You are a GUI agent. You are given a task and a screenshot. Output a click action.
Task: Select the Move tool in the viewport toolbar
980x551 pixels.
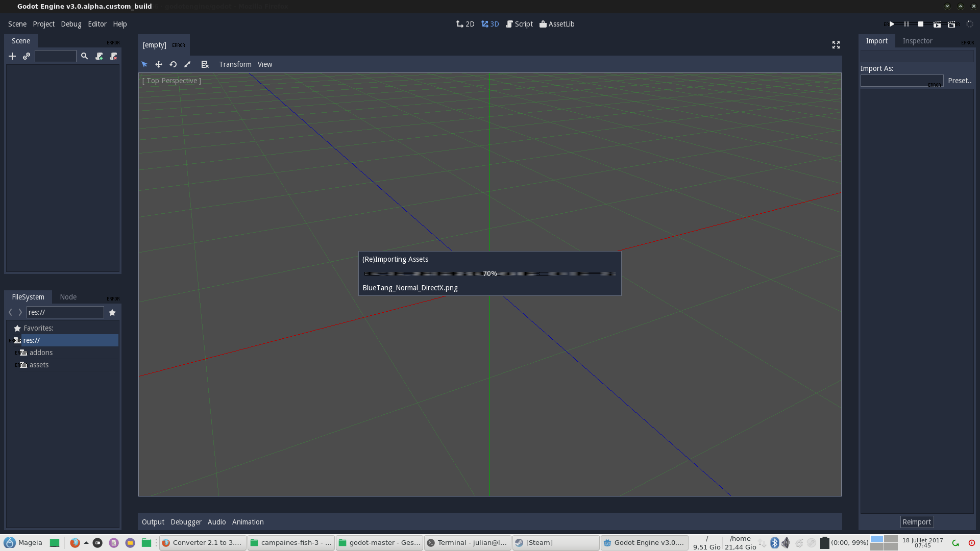point(159,64)
